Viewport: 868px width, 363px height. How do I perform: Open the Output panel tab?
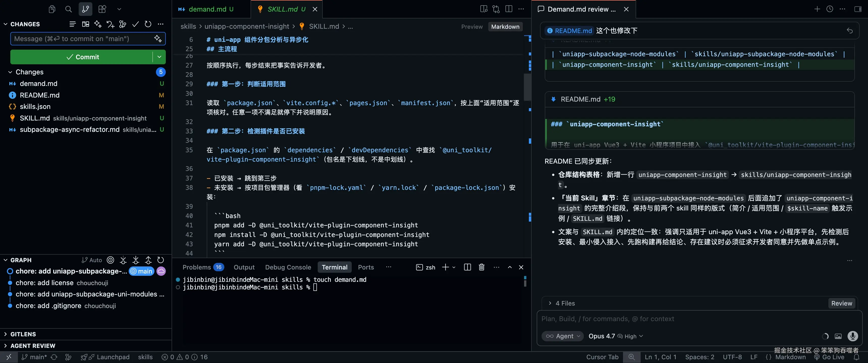pyautogui.click(x=244, y=267)
